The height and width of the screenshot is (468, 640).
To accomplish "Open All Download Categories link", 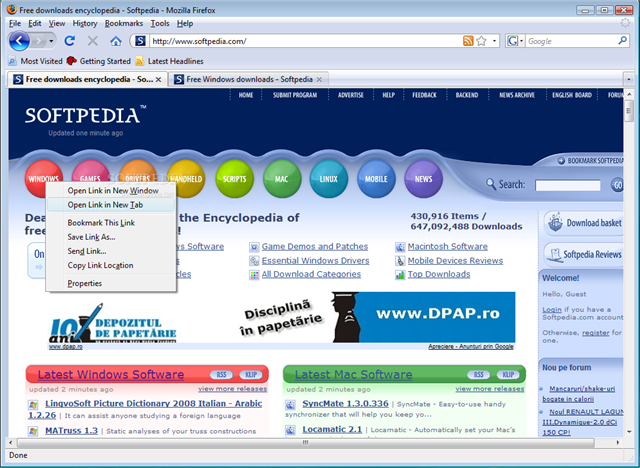I will 311,274.
